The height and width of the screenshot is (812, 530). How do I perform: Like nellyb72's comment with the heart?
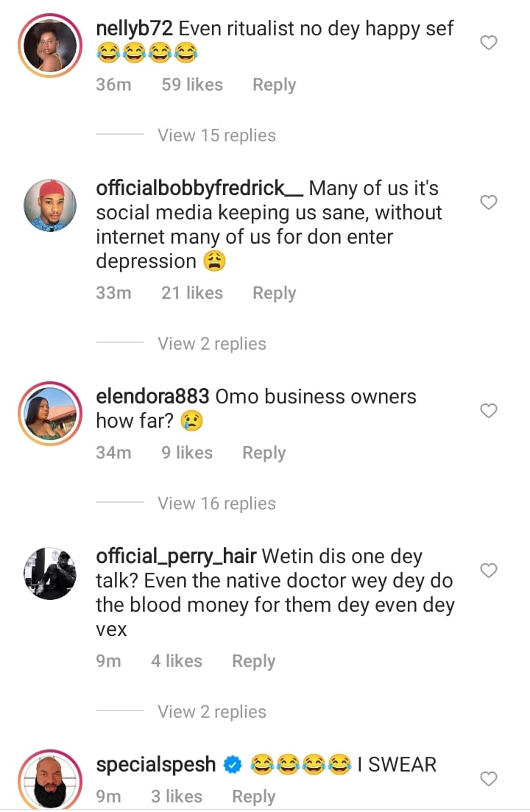489,43
